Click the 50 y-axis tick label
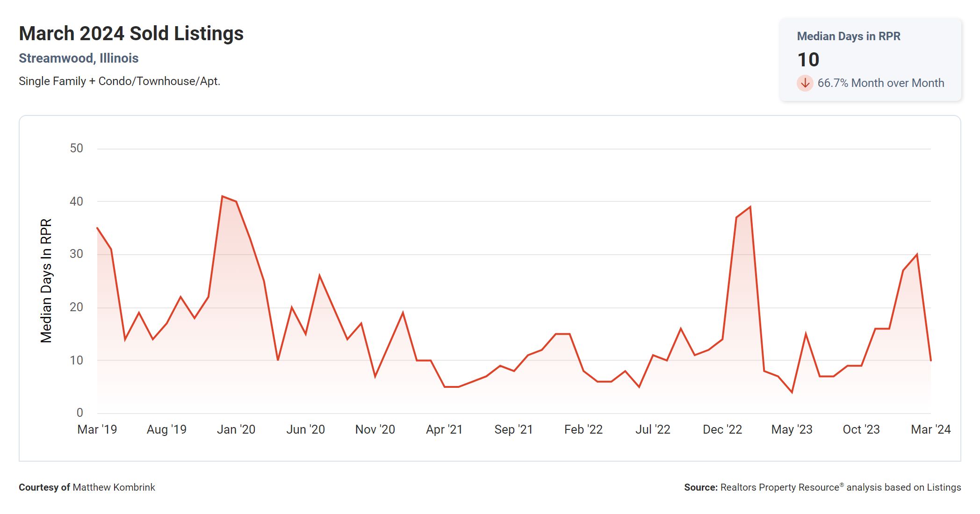980x514 pixels. pos(76,149)
